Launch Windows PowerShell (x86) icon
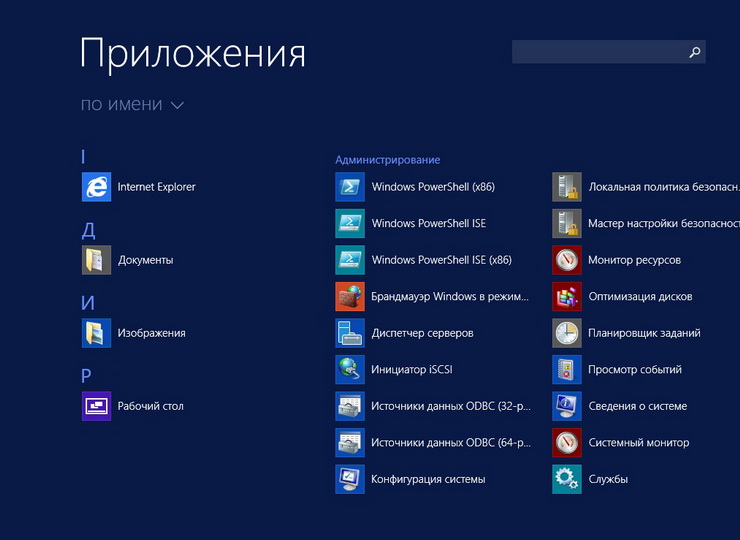This screenshot has height=540, width=740. point(350,187)
